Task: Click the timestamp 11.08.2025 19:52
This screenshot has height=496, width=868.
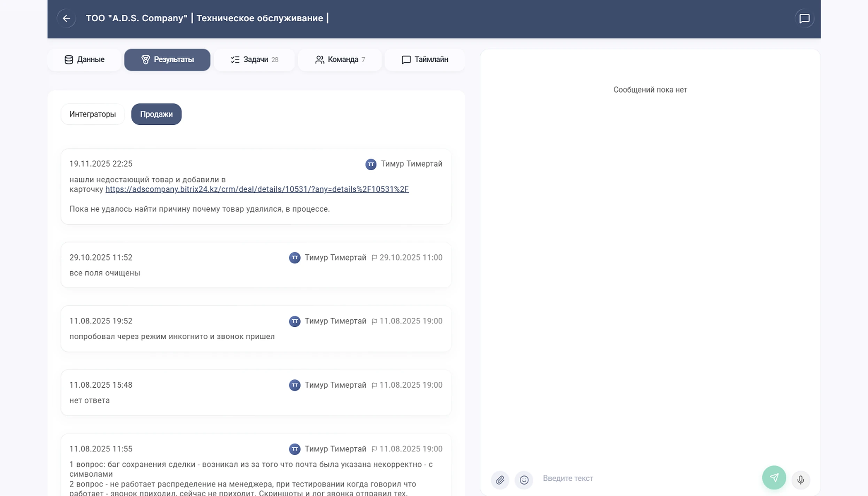Action: pos(101,321)
